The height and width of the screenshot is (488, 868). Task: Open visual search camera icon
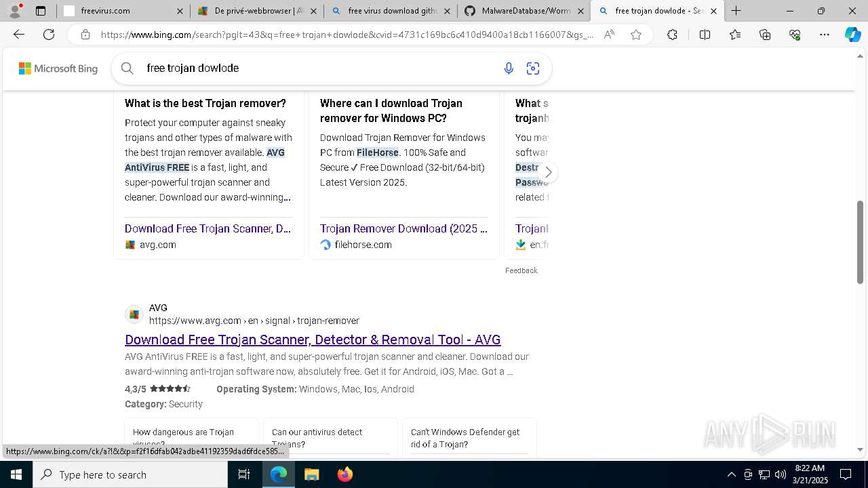(x=533, y=68)
